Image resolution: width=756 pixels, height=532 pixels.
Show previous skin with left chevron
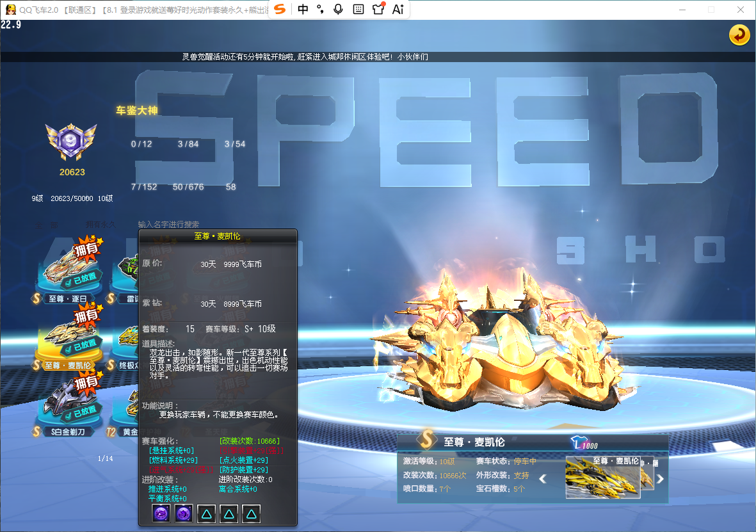(543, 478)
